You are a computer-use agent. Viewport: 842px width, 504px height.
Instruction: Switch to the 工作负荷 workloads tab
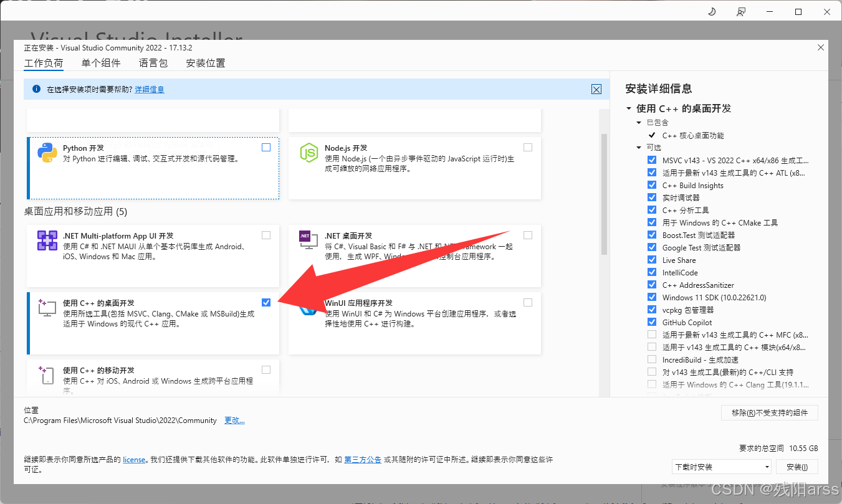click(x=44, y=63)
